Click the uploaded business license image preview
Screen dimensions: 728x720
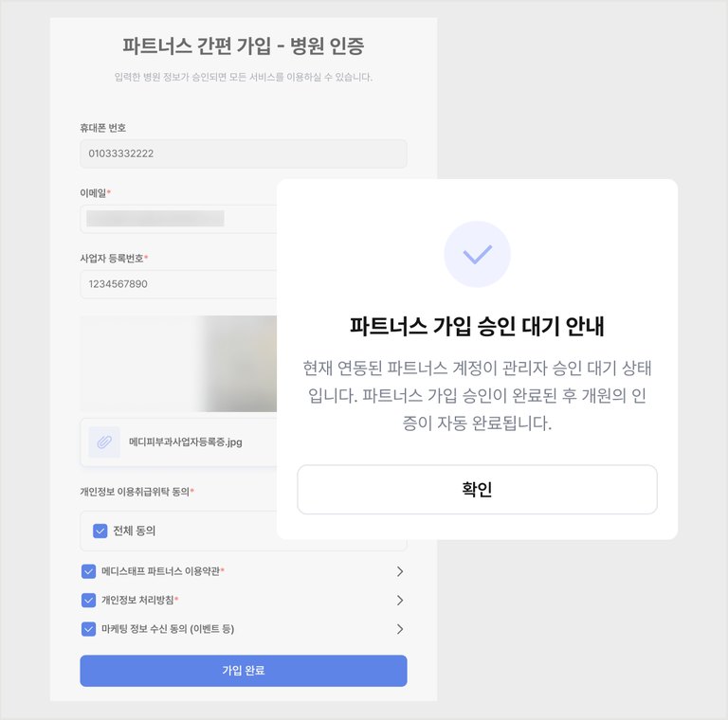178,363
